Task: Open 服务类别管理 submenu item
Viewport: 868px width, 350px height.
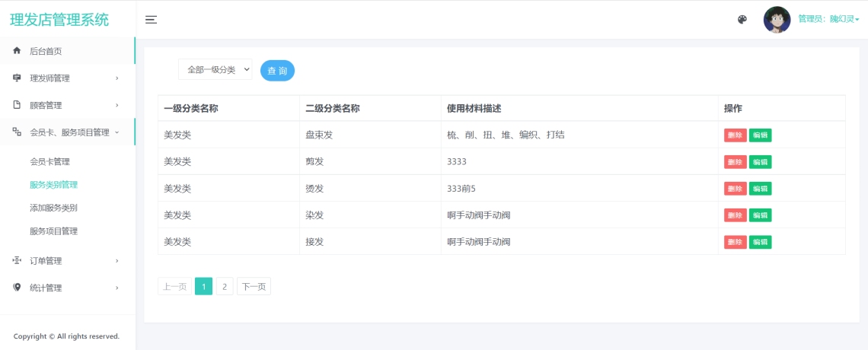Action: (54, 185)
